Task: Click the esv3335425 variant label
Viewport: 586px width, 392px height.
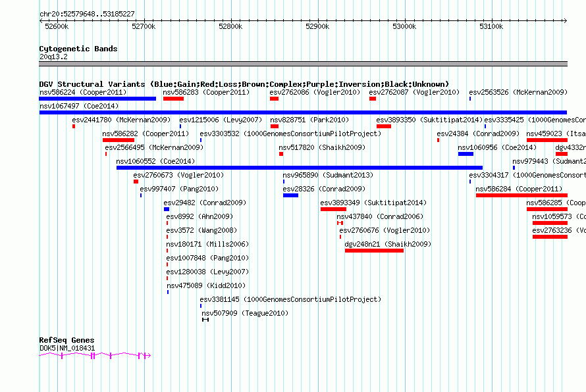Action: point(535,120)
